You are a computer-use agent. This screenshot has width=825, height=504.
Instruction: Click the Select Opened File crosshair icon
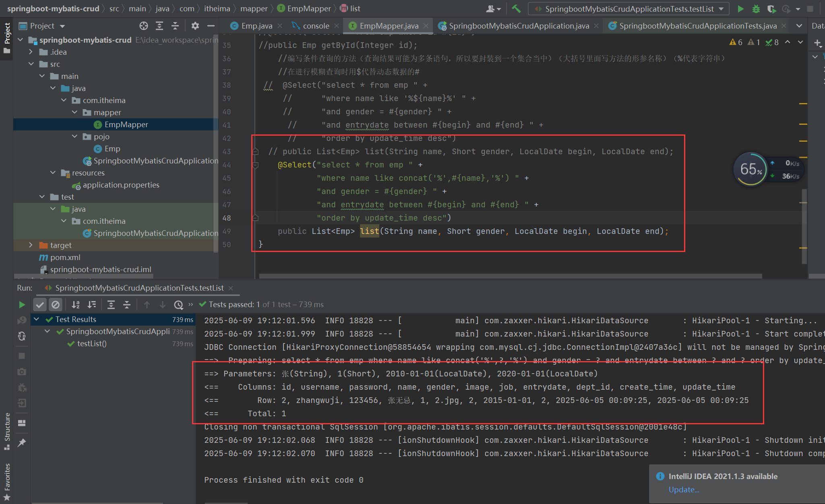144,26
